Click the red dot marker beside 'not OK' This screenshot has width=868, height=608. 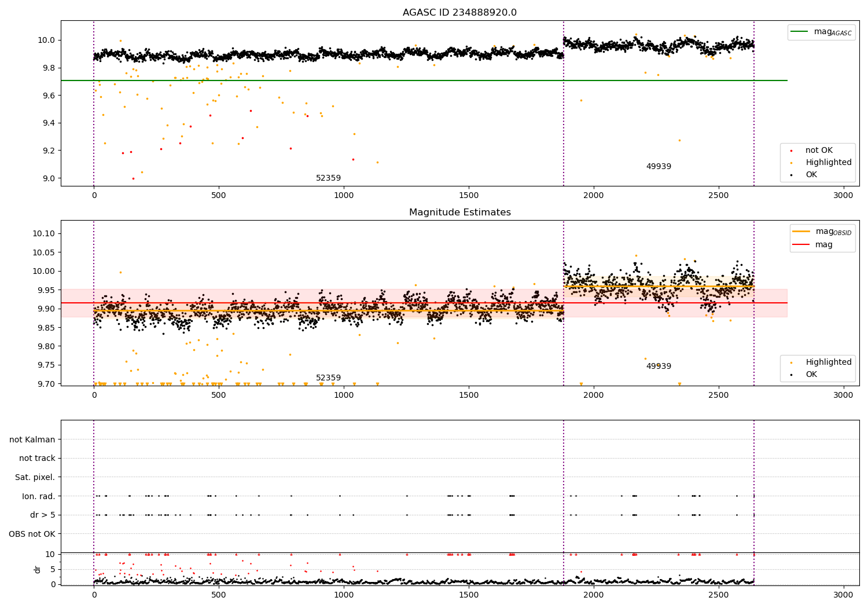point(791,151)
